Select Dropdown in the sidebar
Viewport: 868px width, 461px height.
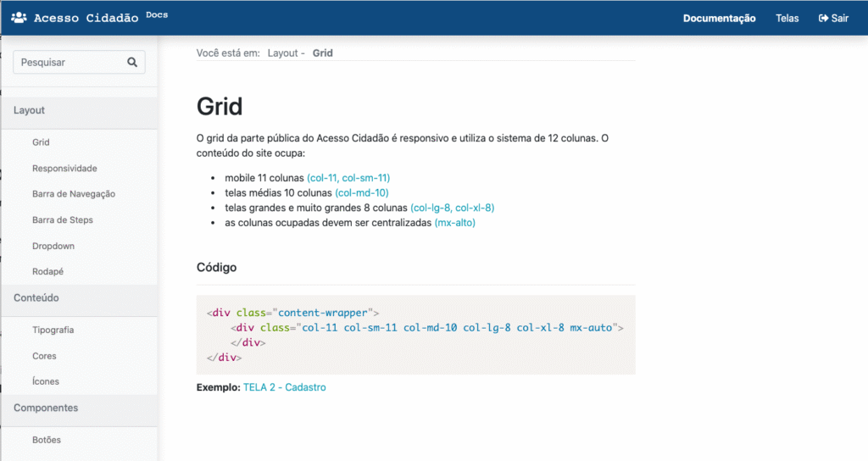(x=53, y=246)
